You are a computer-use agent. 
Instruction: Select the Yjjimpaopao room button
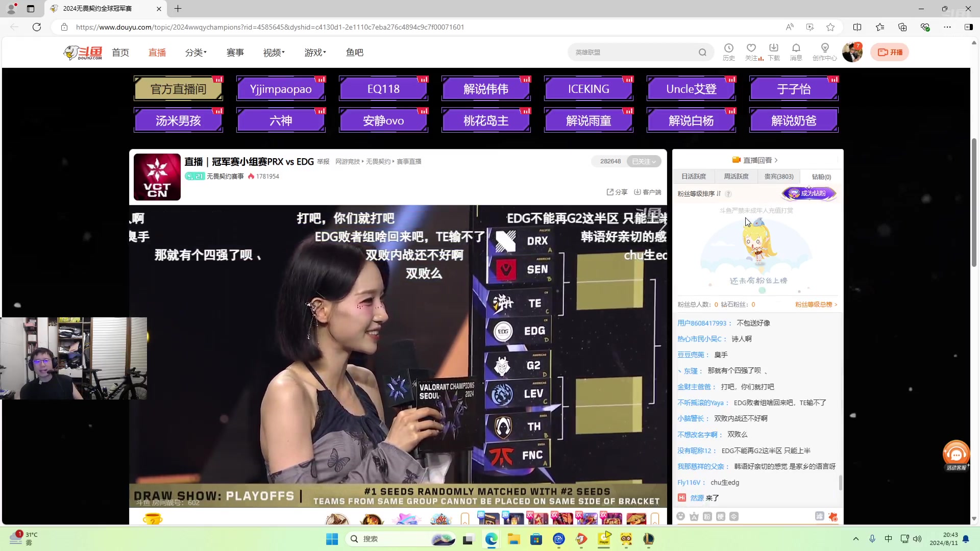(x=281, y=89)
